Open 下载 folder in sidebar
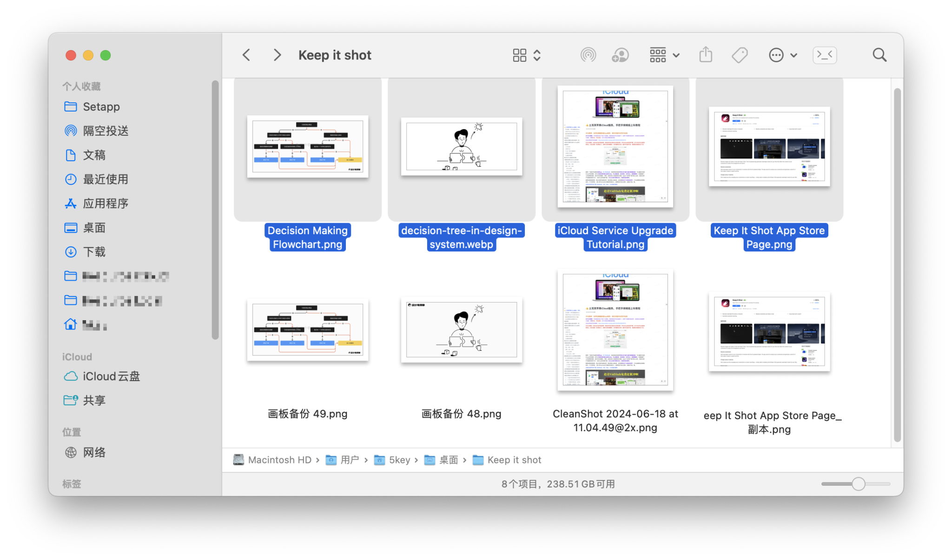 point(94,252)
